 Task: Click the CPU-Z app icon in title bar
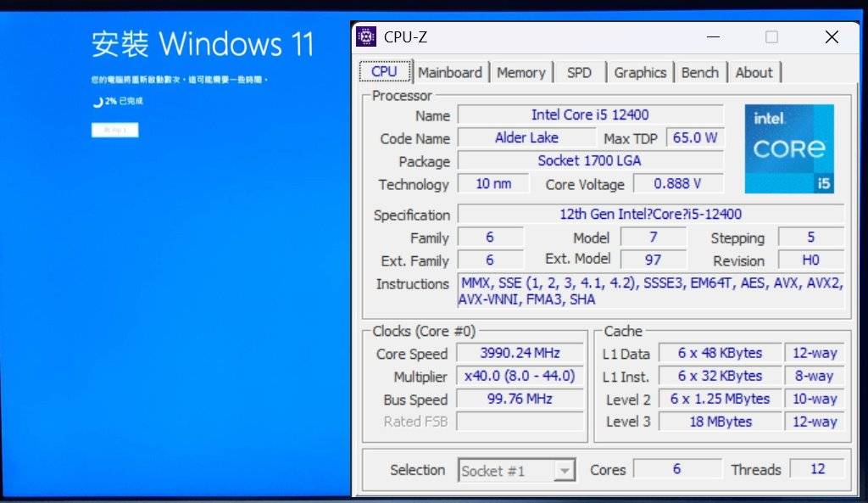click(x=366, y=37)
